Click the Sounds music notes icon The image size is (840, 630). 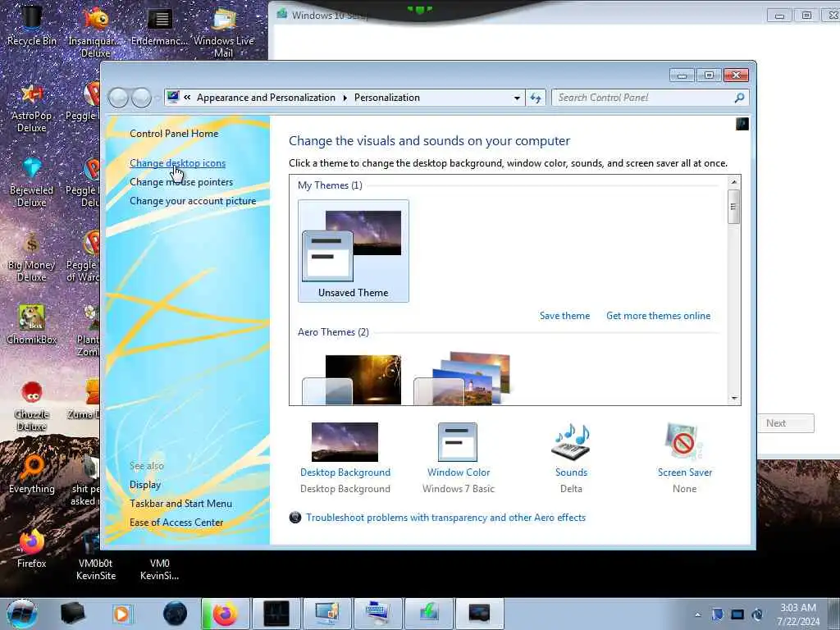pos(571,441)
